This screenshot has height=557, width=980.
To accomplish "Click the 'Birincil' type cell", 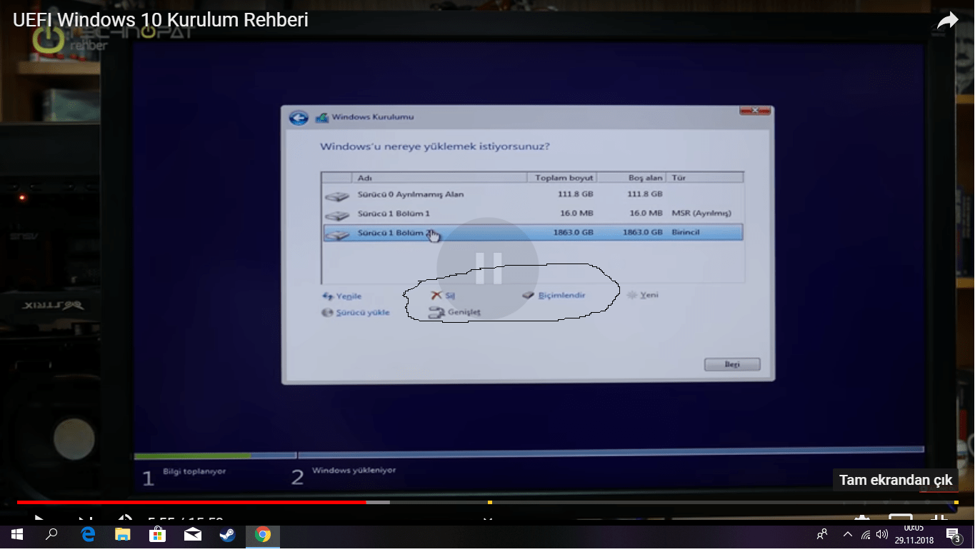I will click(685, 232).
